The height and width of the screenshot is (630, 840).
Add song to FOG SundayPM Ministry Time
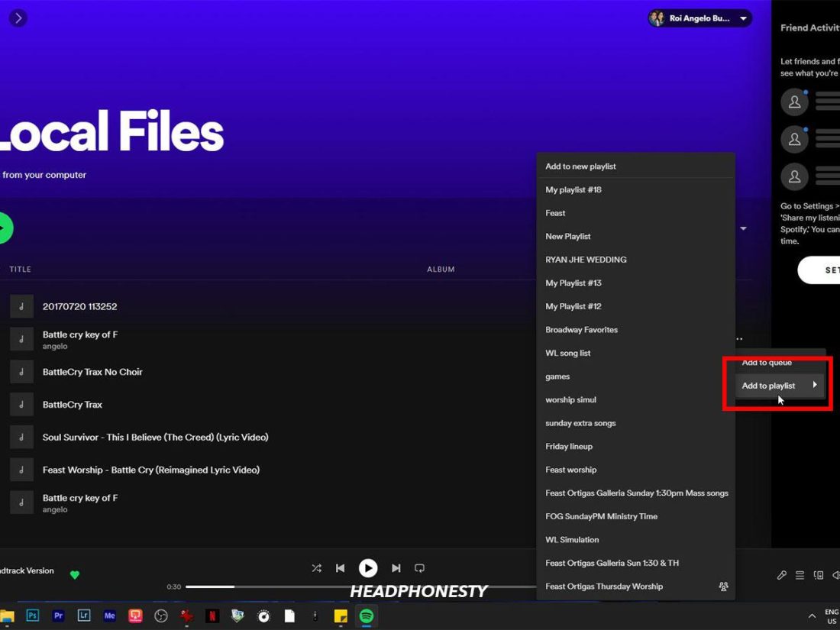point(635,516)
